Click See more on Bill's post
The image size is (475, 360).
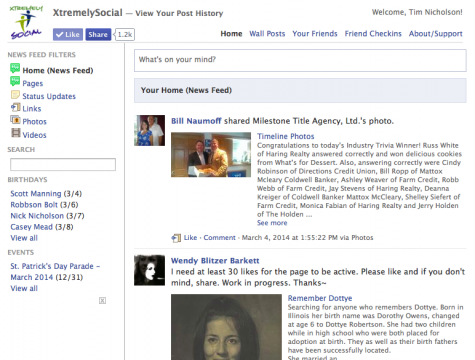click(x=272, y=223)
